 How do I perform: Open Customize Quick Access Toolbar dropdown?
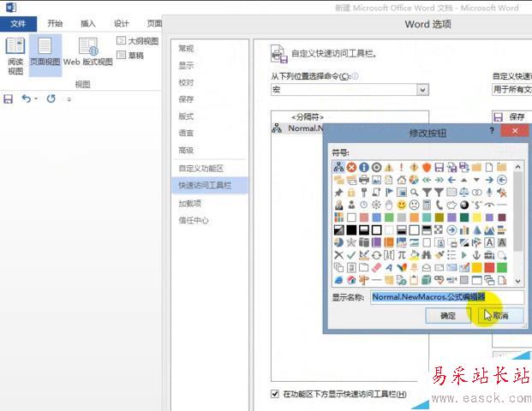click(69, 99)
